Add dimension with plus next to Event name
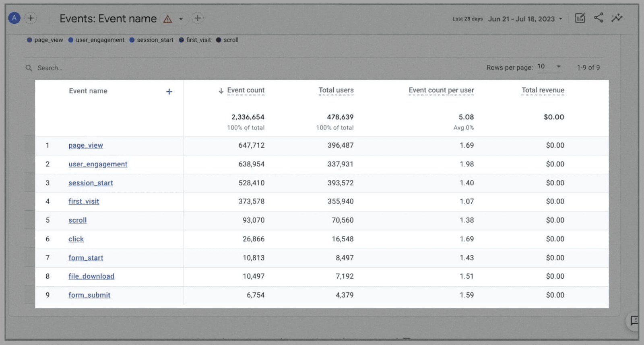Image resolution: width=644 pixels, height=345 pixels. coord(169,92)
